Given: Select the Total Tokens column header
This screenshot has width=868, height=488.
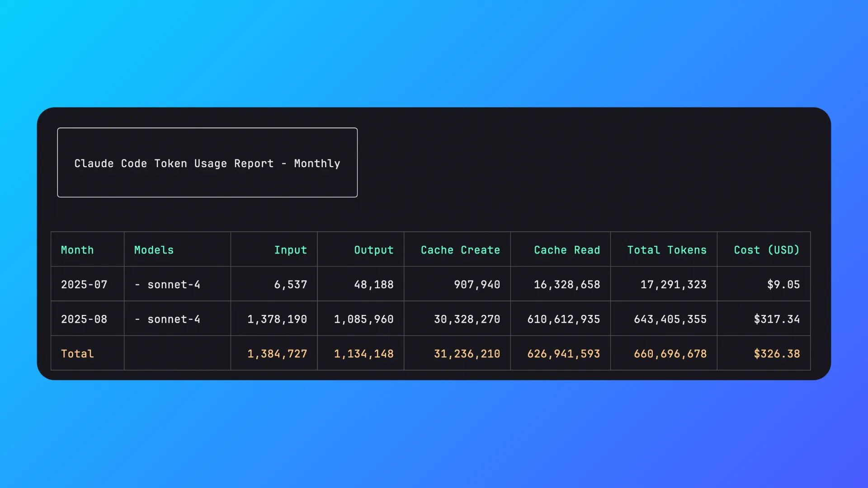Looking at the screenshot, I should pyautogui.click(x=667, y=250).
